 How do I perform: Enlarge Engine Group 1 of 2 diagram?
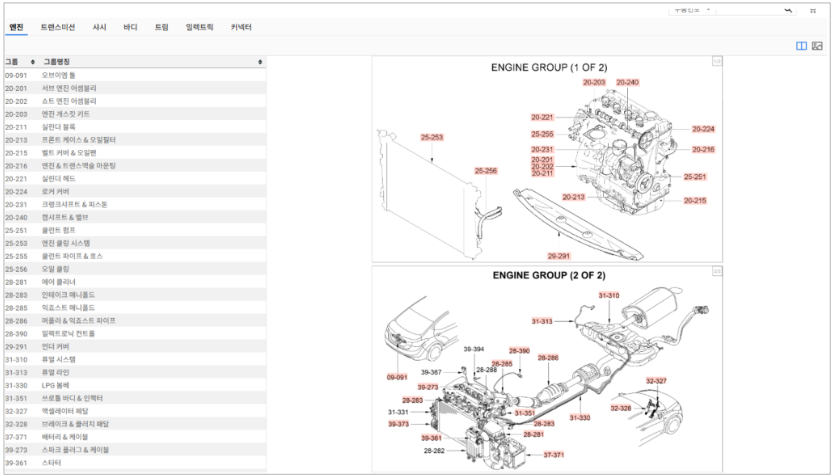(x=716, y=62)
